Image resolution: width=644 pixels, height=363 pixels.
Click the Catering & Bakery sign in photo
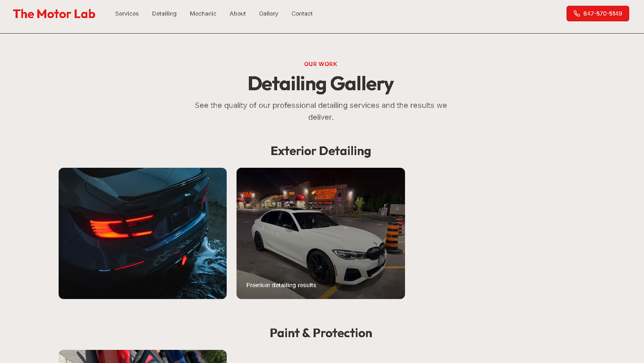click(x=324, y=194)
